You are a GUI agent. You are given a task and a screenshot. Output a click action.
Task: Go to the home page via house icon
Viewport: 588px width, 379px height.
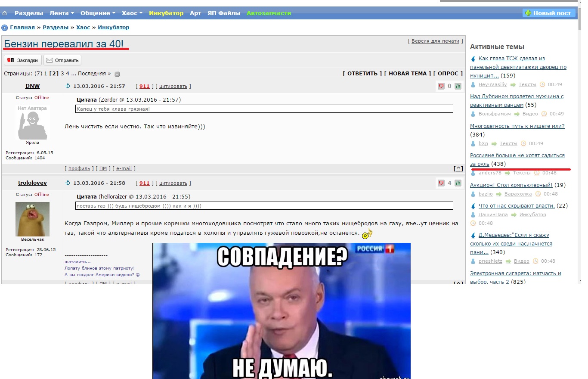coord(5,13)
